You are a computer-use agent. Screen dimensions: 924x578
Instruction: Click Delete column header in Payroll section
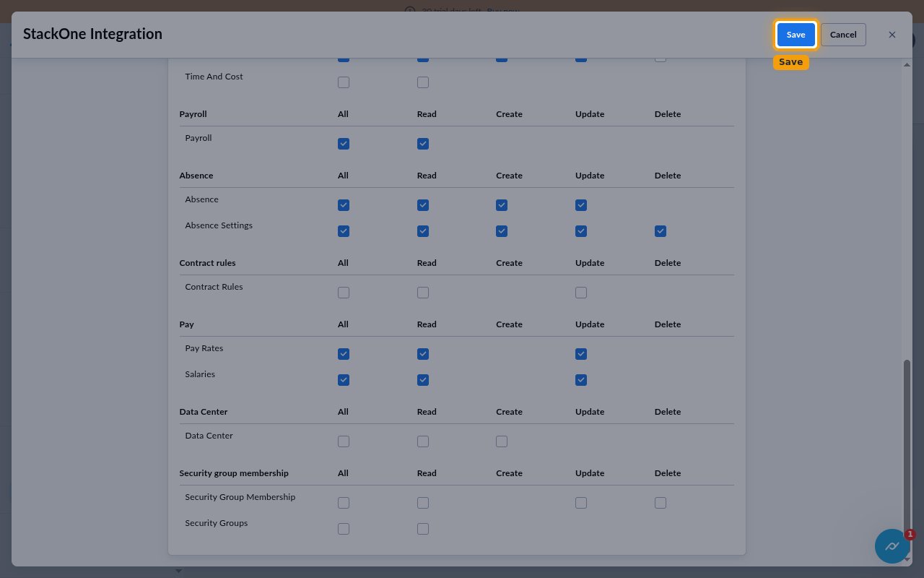click(x=668, y=114)
